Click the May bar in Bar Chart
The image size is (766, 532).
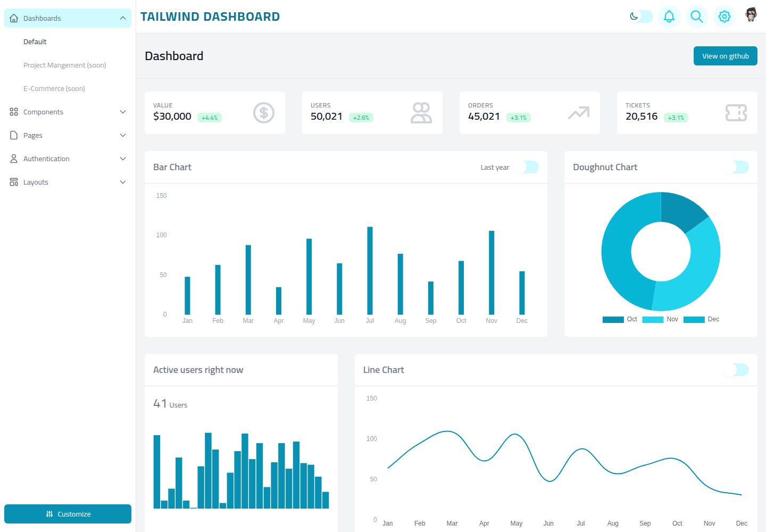click(309, 277)
